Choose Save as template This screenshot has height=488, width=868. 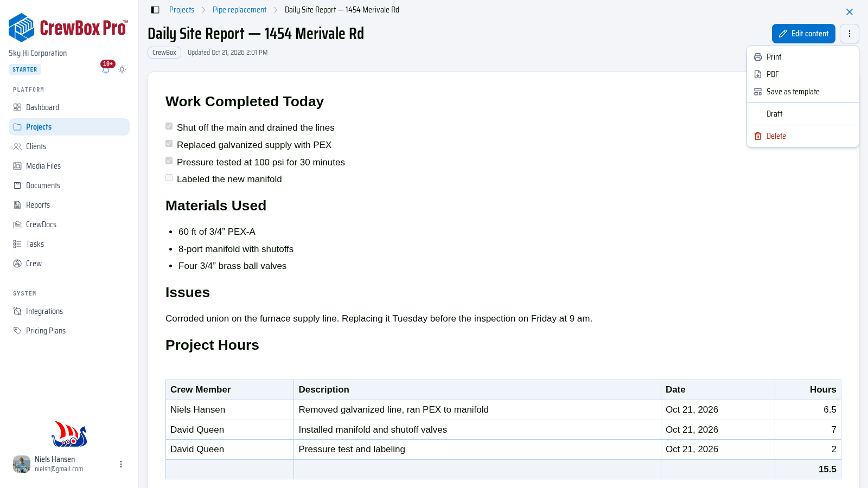pos(803,92)
